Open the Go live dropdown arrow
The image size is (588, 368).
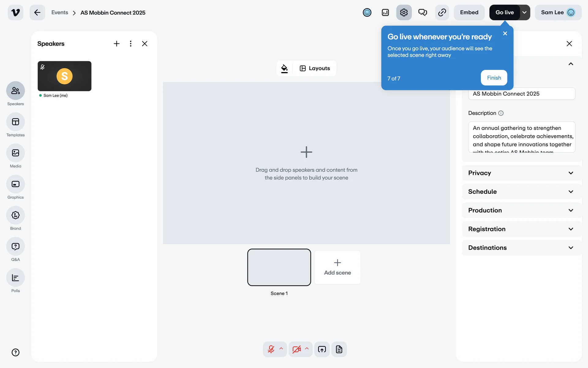pos(525,13)
